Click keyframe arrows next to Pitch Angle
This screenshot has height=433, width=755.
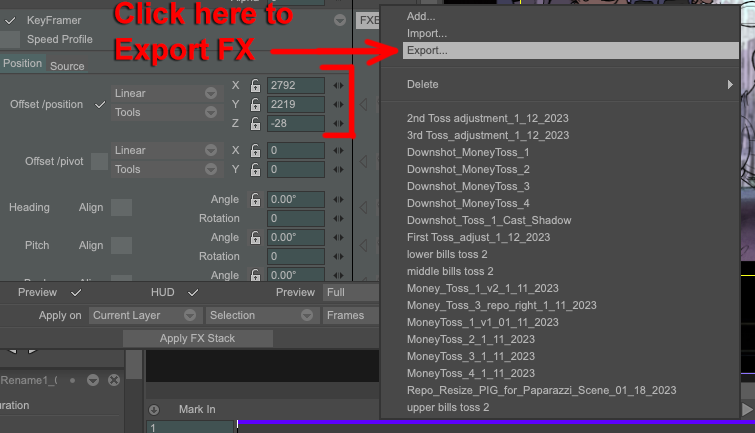pyautogui.click(x=338, y=237)
